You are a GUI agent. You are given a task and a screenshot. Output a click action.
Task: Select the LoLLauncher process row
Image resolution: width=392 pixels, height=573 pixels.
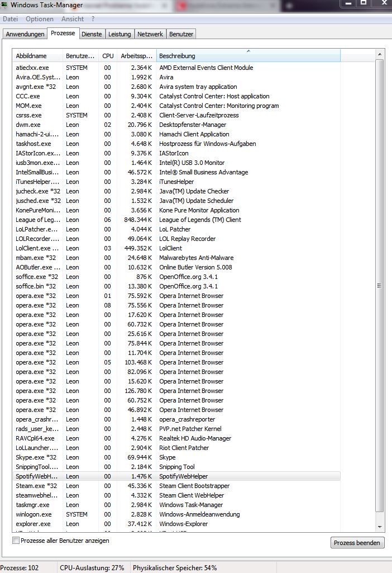pos(176,448)
